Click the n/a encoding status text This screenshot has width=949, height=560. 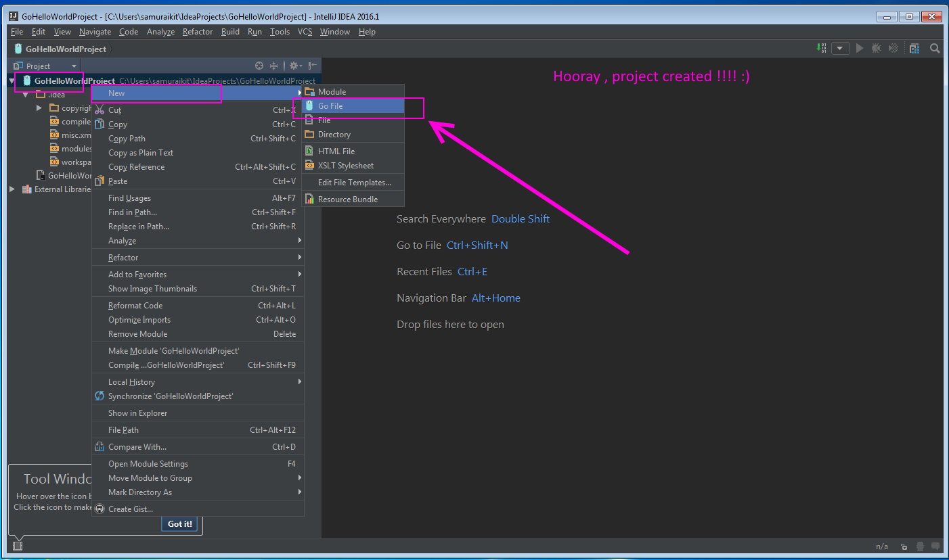coord(882,546)
